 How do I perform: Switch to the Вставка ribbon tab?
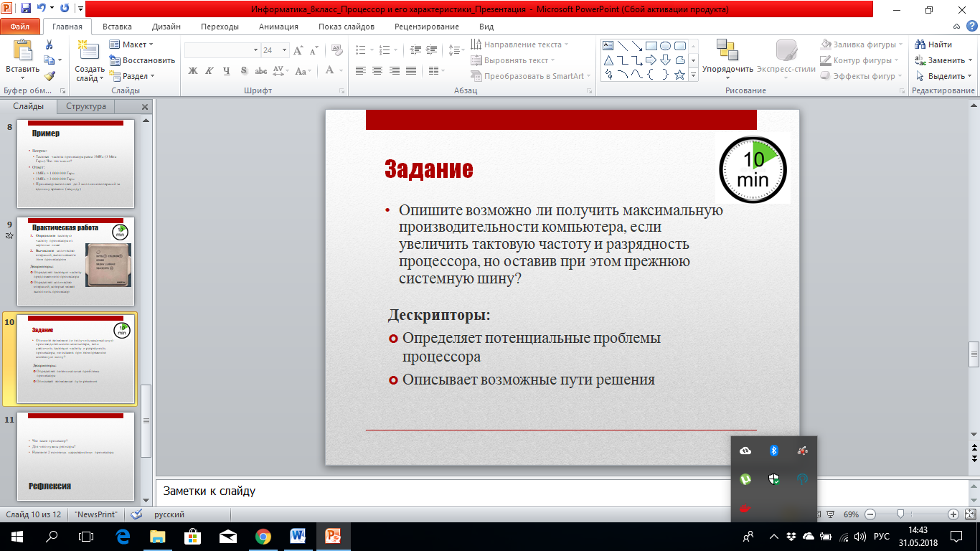tap(117, 27)
